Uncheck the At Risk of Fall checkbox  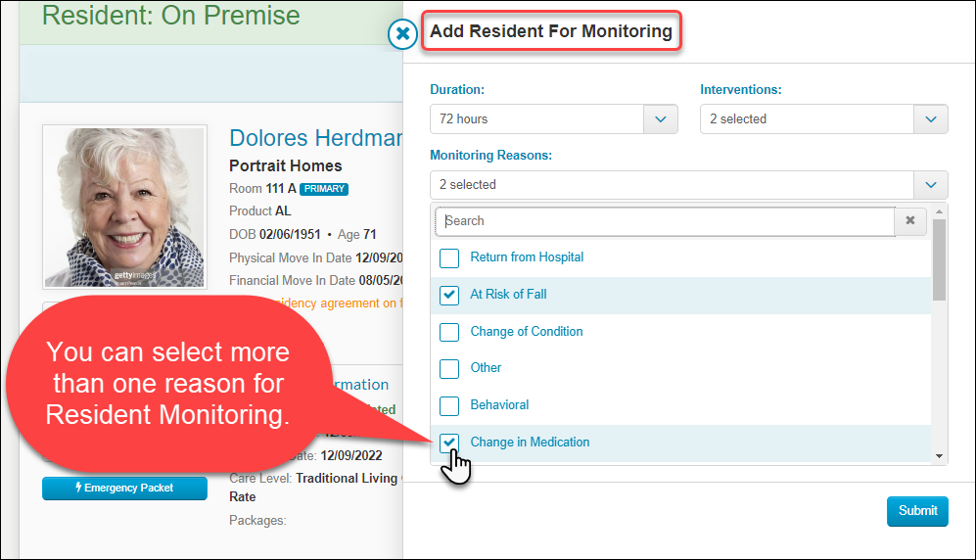click(449, 295)
